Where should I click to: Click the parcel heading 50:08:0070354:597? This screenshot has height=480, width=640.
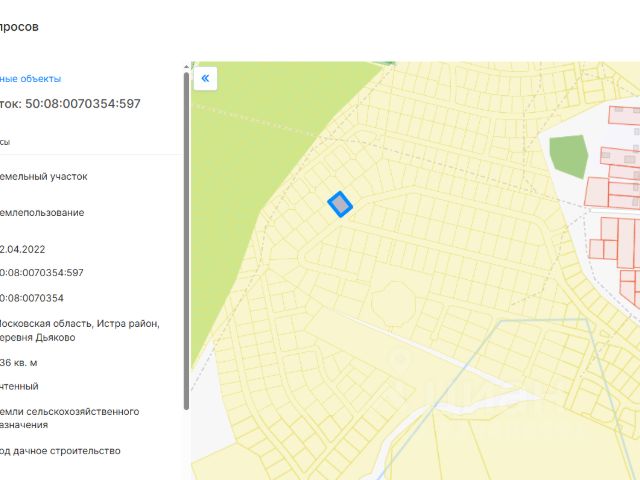pyautogui.click(x=70, y=103)
